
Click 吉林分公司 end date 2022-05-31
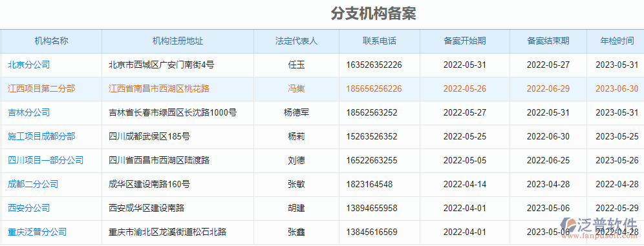(548, 112)
